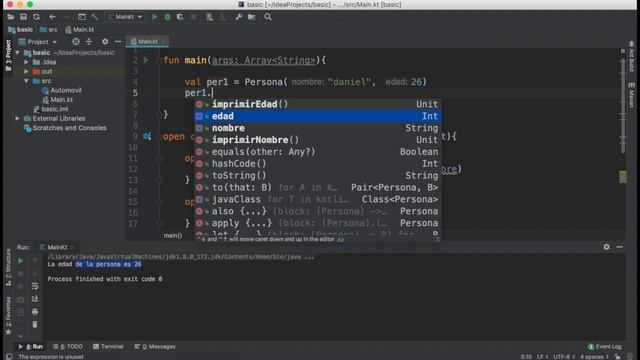Toggle the Favorites side tool window button

[8, 316]
